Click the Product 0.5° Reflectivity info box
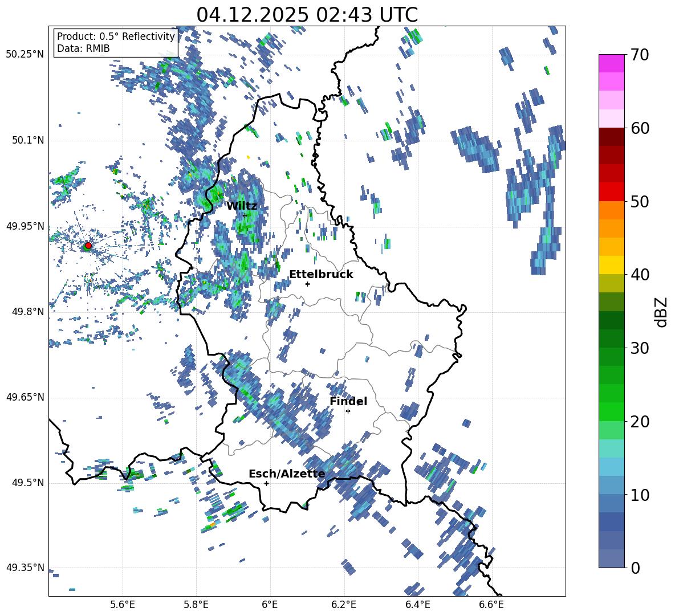The image size is (675, 616). click(116, 42)
